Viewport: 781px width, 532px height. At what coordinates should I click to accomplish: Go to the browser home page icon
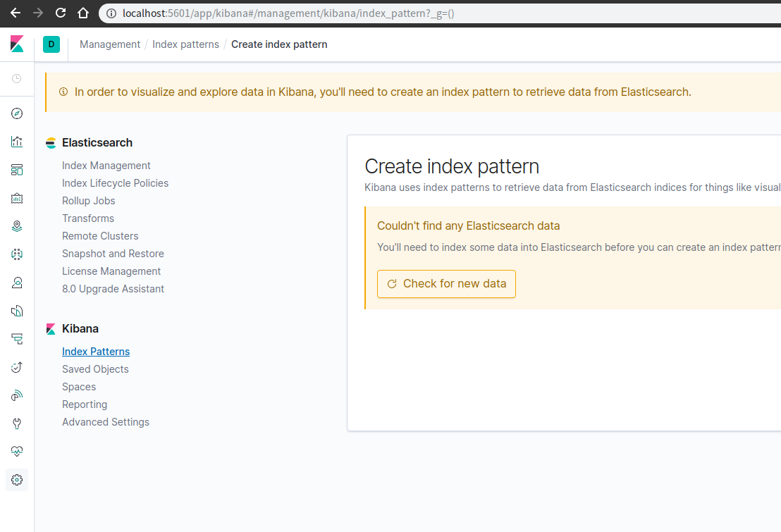[83, 13]
